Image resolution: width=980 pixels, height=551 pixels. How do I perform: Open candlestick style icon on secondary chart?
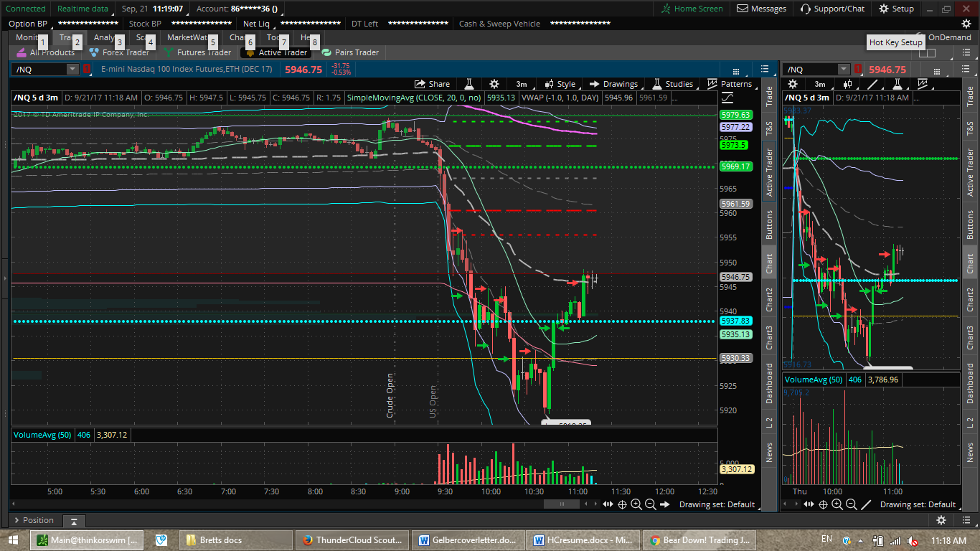847,84
